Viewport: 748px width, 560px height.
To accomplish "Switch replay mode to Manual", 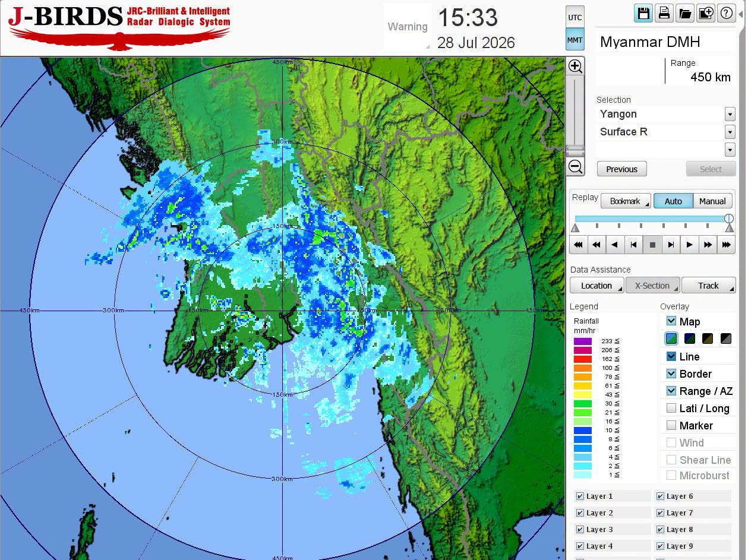I will click(712, 201).
